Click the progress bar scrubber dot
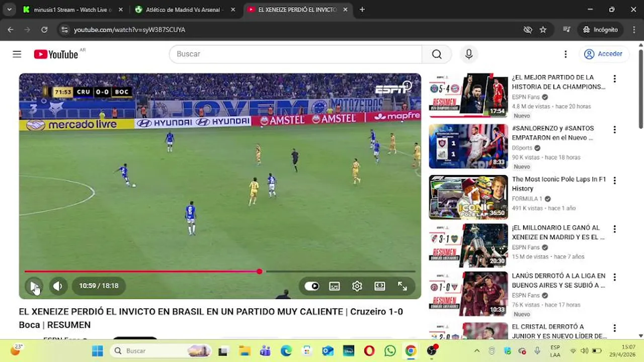Viewport: 644px width, 362px height. [259, 271]
